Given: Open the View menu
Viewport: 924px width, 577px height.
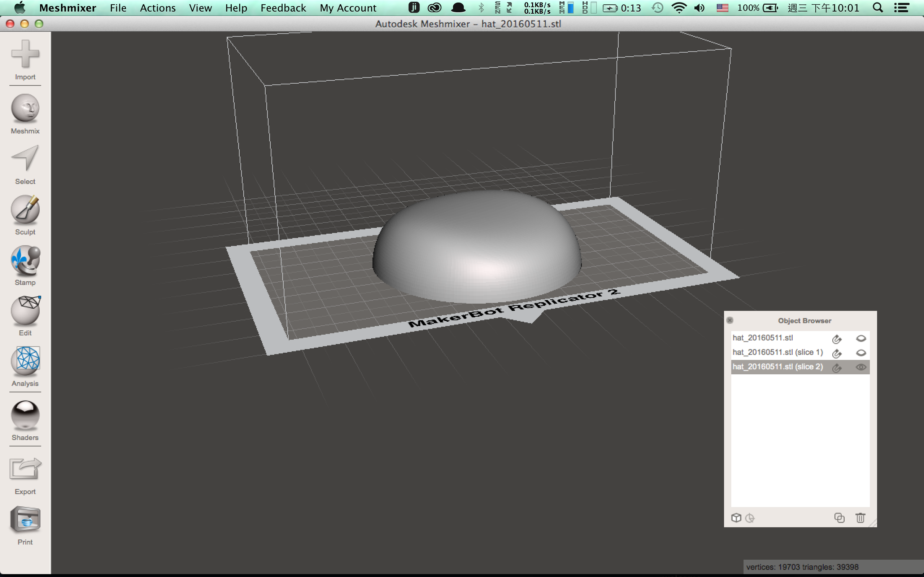Looking at the screenshot, I should 200,8.
